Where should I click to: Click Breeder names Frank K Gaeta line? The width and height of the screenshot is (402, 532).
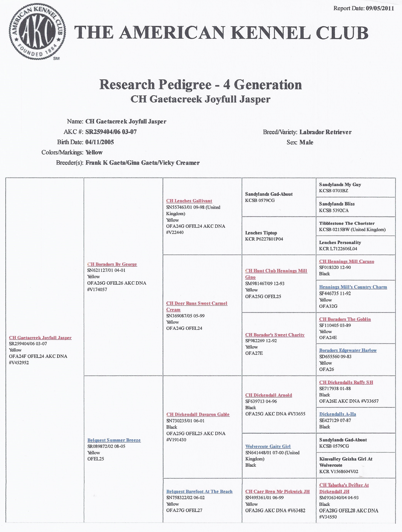coord(142,163)
